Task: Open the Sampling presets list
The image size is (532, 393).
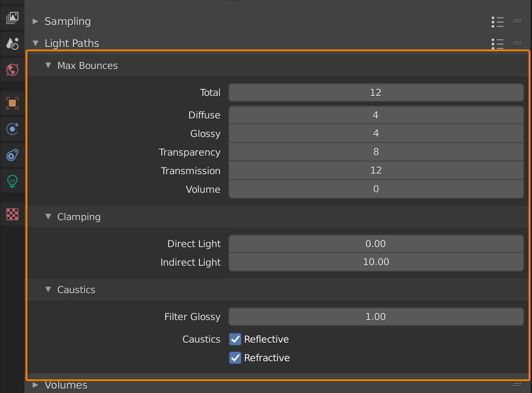Action: (x=497, y=22)
